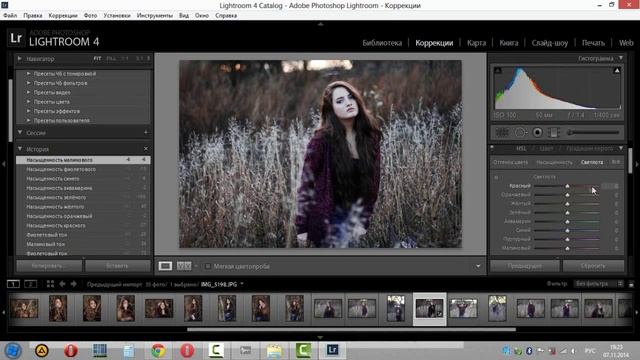Click the Вставить button
The height and width of the screenshot is (360, 640).
point(118,266)
